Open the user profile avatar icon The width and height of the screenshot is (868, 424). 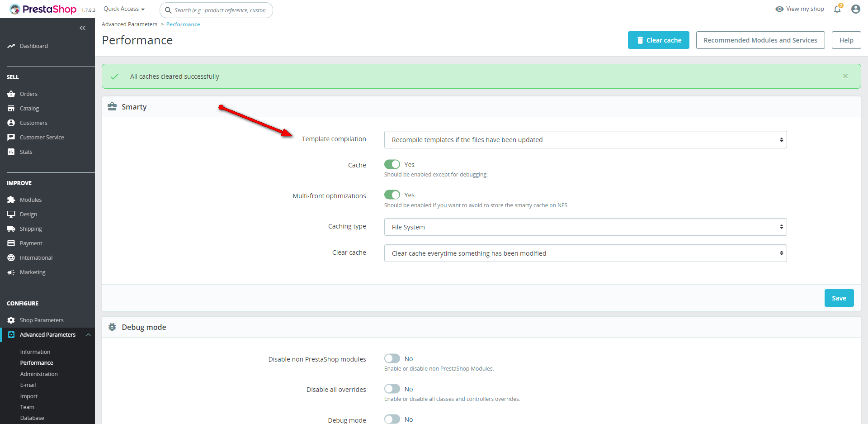tap(856, 9)
